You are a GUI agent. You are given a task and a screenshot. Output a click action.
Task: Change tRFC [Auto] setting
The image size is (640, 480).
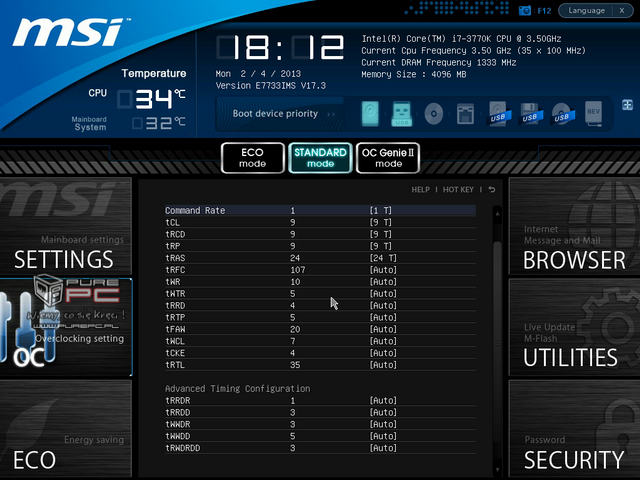383,270
